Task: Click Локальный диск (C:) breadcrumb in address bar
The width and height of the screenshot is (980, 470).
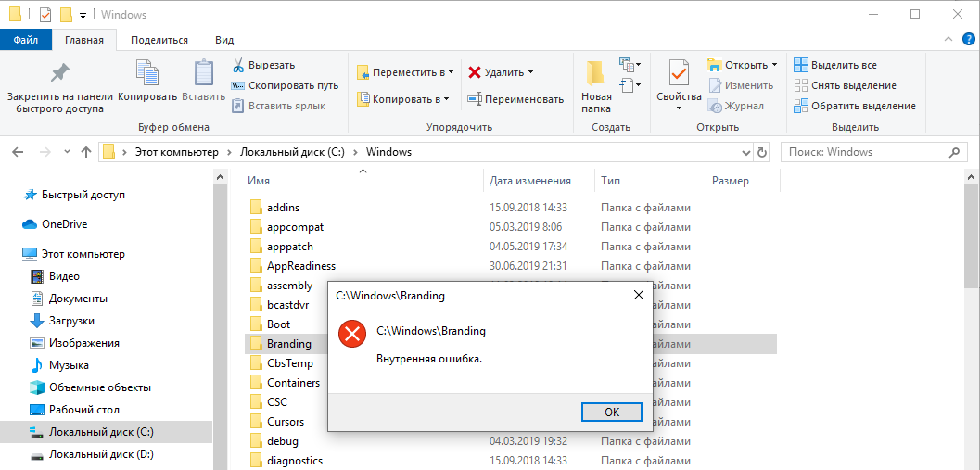Action: point(292,152)
